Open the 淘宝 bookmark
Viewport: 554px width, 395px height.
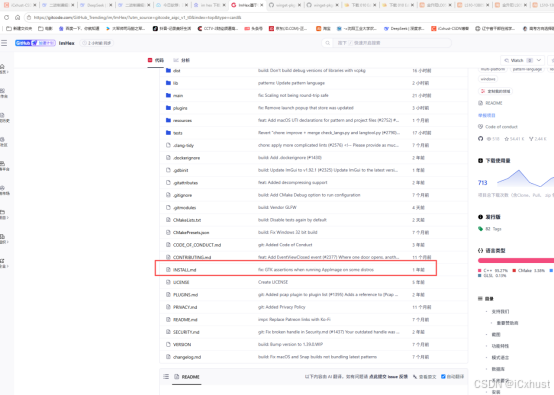(323, 28)
